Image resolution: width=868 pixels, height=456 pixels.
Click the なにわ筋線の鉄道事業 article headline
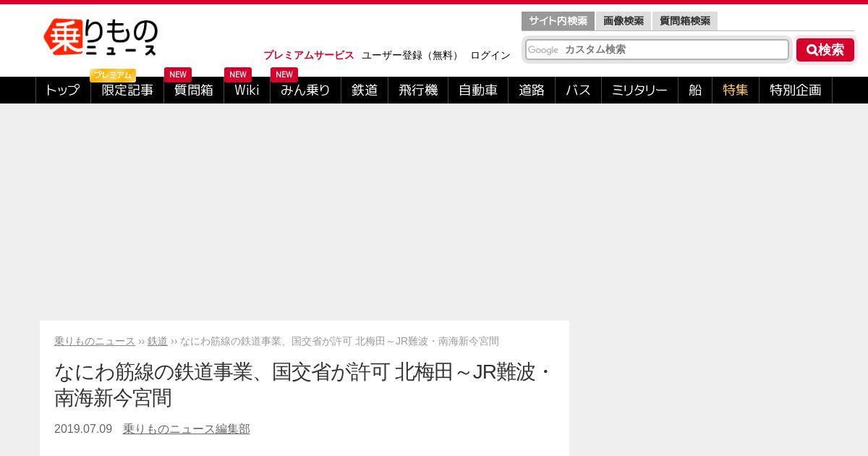[x=305, y=384]
